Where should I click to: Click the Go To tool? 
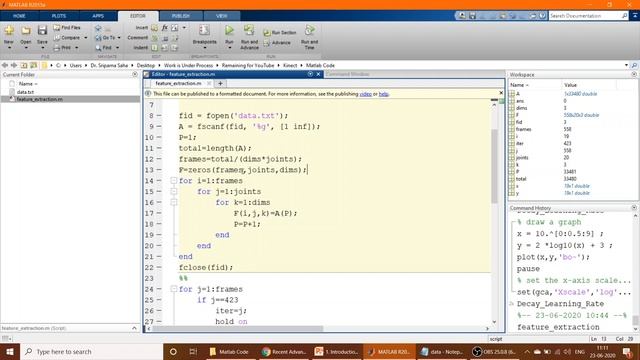coord(105,38)
